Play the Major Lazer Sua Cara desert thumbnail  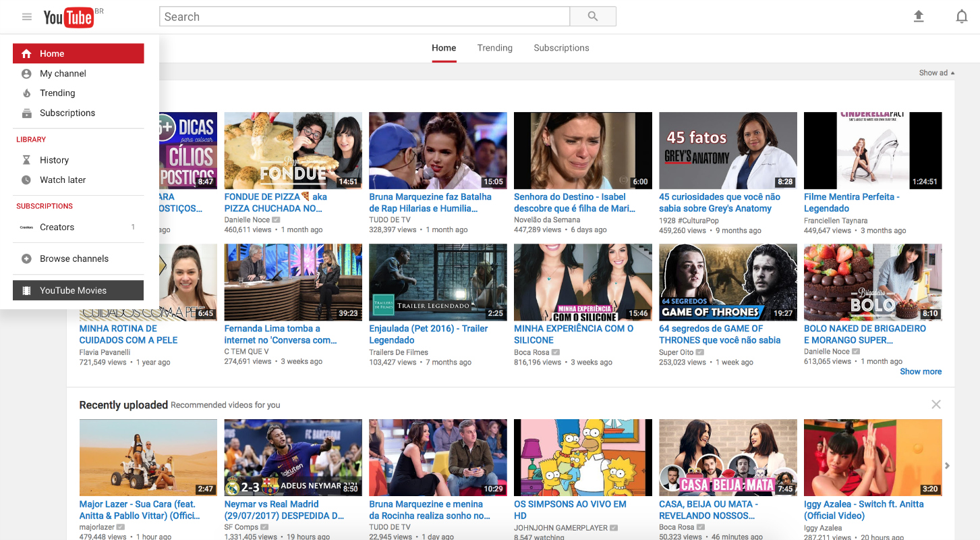click(148, 458)
